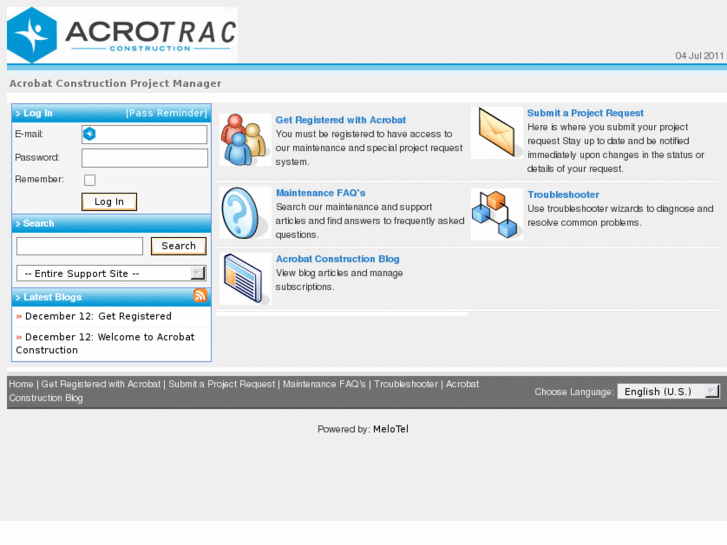The width and height of the screenshot is (727, 545).
Task: Click the Get Registered people icon
Action: [x=245, y=140]
